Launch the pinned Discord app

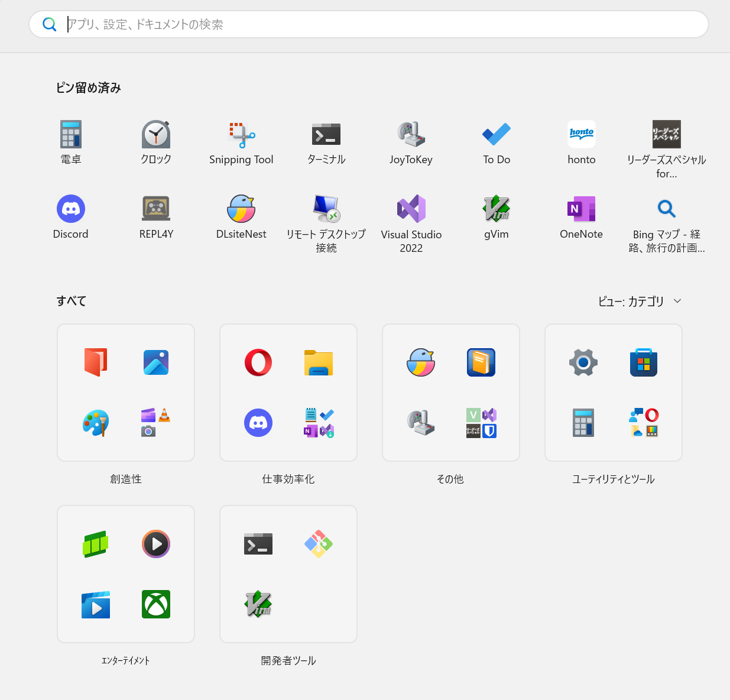coord(71,217)
